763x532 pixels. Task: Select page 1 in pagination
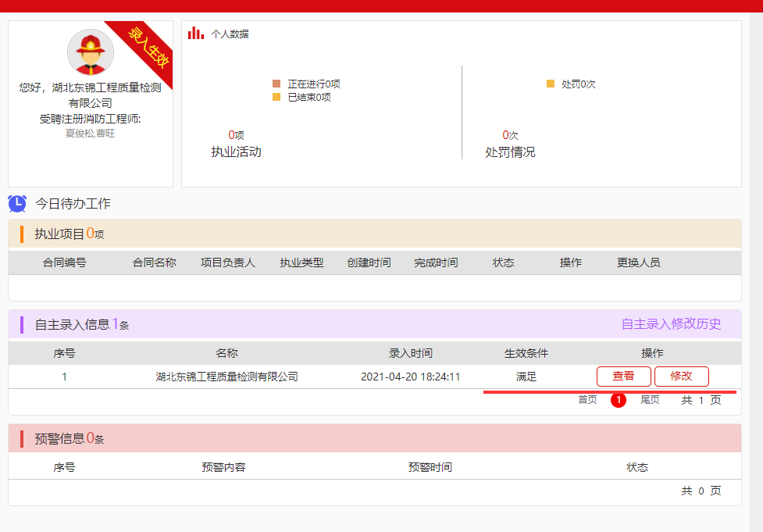619,400
